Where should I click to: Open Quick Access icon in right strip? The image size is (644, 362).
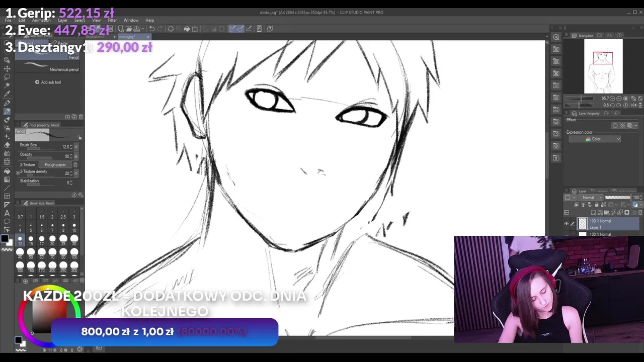556,37
